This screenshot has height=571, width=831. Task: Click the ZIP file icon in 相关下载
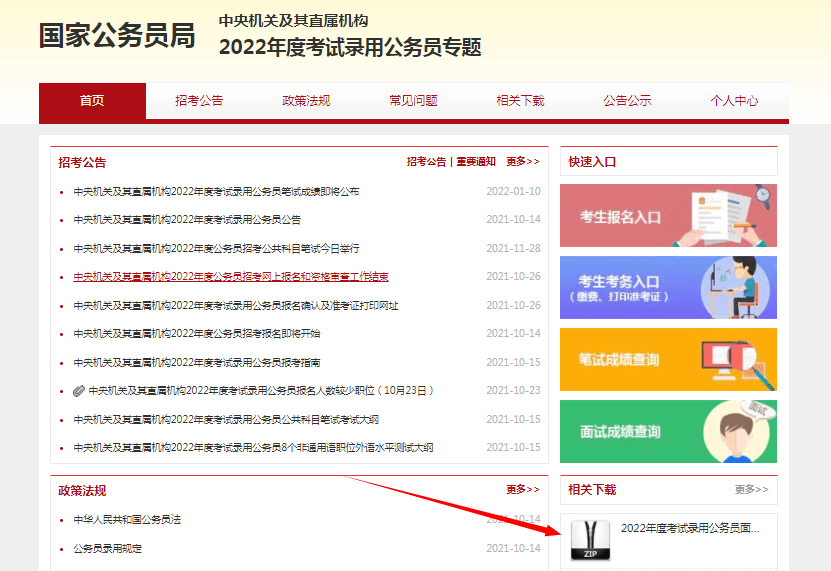(590, 540)
